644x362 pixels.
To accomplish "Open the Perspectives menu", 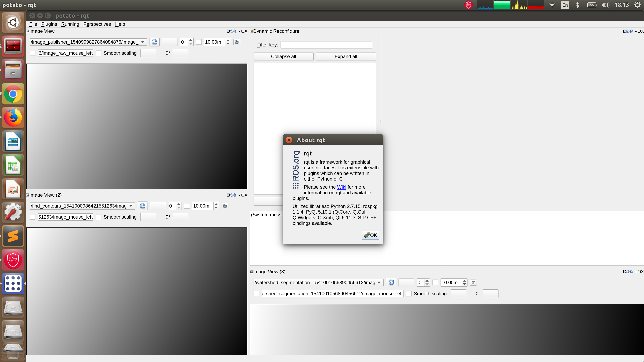I will pyautogui.click(x=97, y=24).
